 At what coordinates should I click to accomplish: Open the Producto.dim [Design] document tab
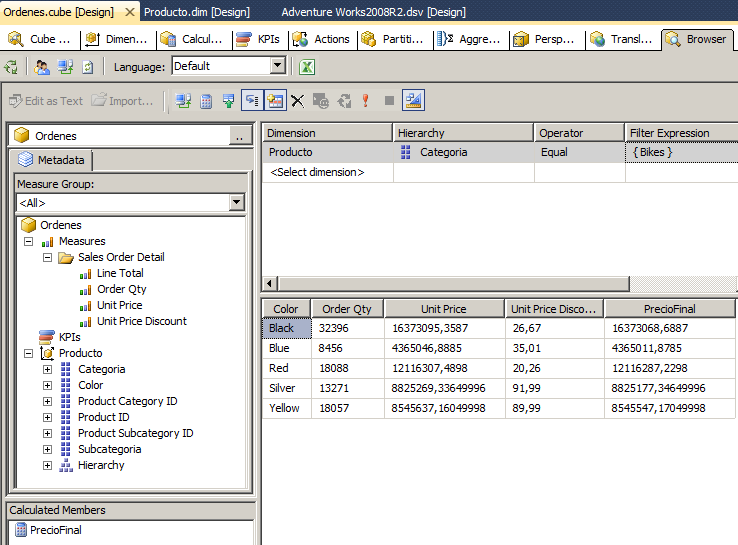(196, 12)
